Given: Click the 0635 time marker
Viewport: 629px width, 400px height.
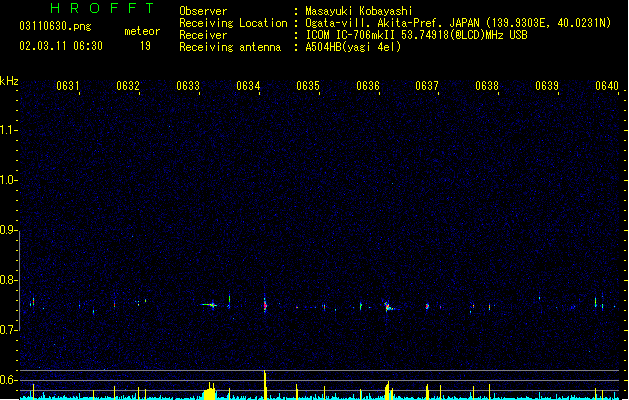Looking at the screenshot, I should click(x=308, y=86).
